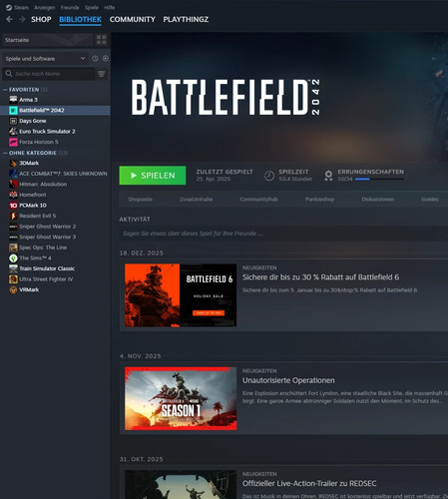The width and height of the screenshot is (448, 499).
Task: Open the Season 1 news thumbnail
Action: (x=181, y=398)
